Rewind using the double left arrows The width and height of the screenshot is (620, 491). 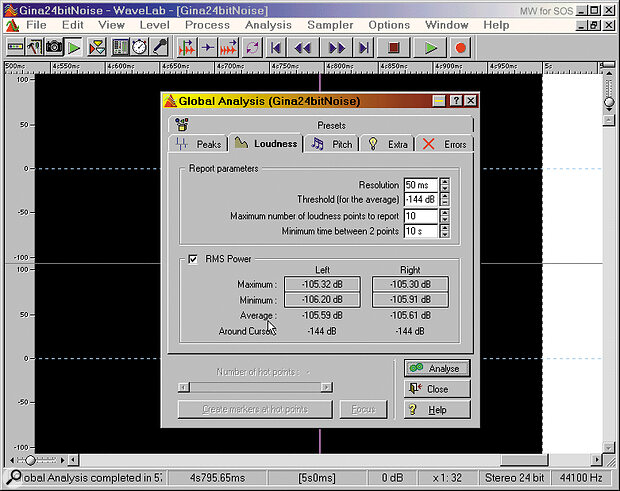tap(303, 48)
